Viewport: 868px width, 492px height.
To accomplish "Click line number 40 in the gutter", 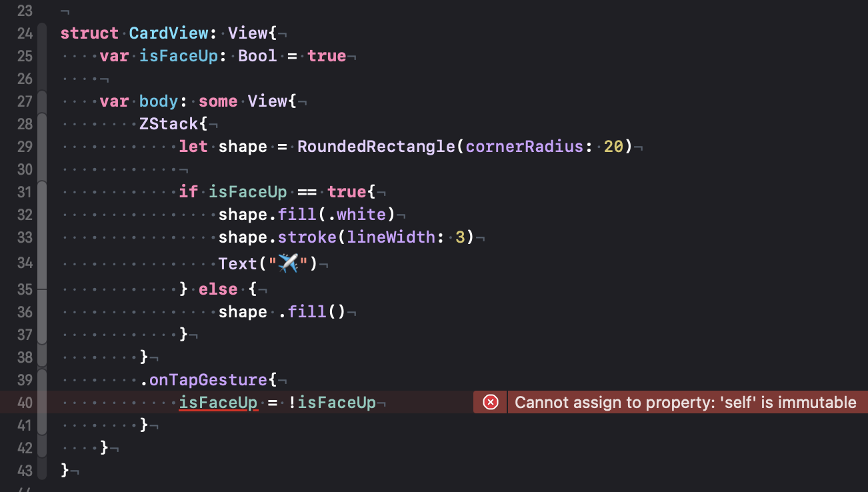I will tap(25, 402).
